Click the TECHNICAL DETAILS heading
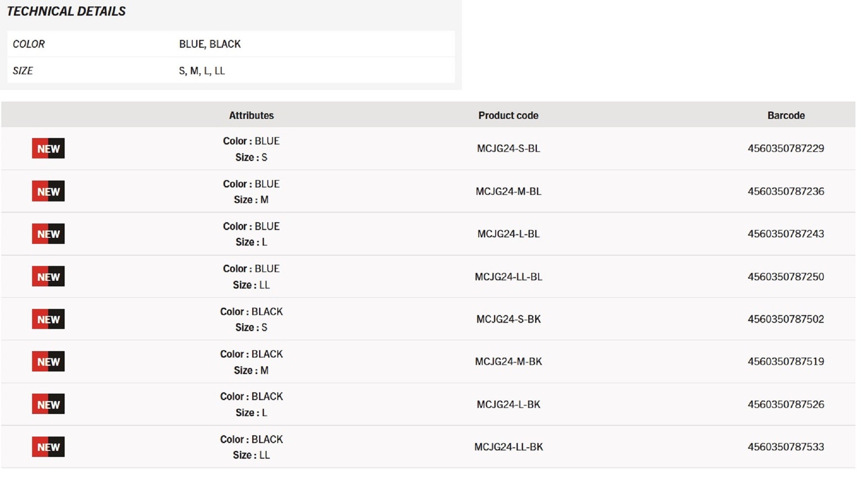This screenshot has width=868, height=483. [x=66, y=11]
